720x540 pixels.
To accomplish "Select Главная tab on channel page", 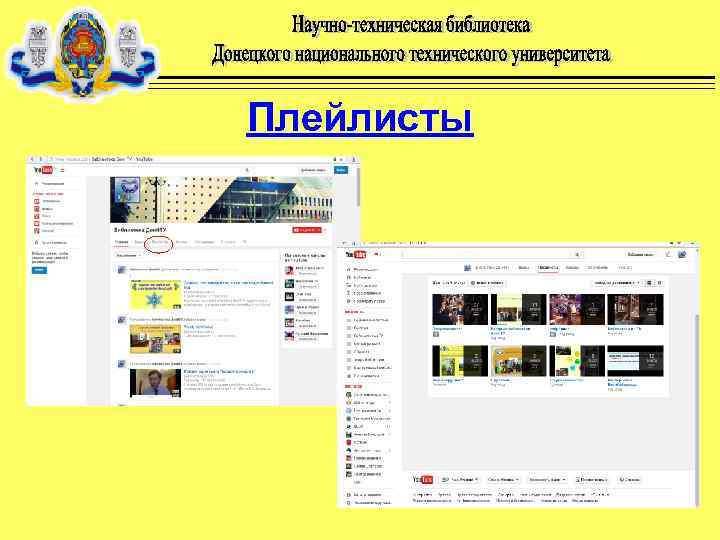I will point(121,242).
